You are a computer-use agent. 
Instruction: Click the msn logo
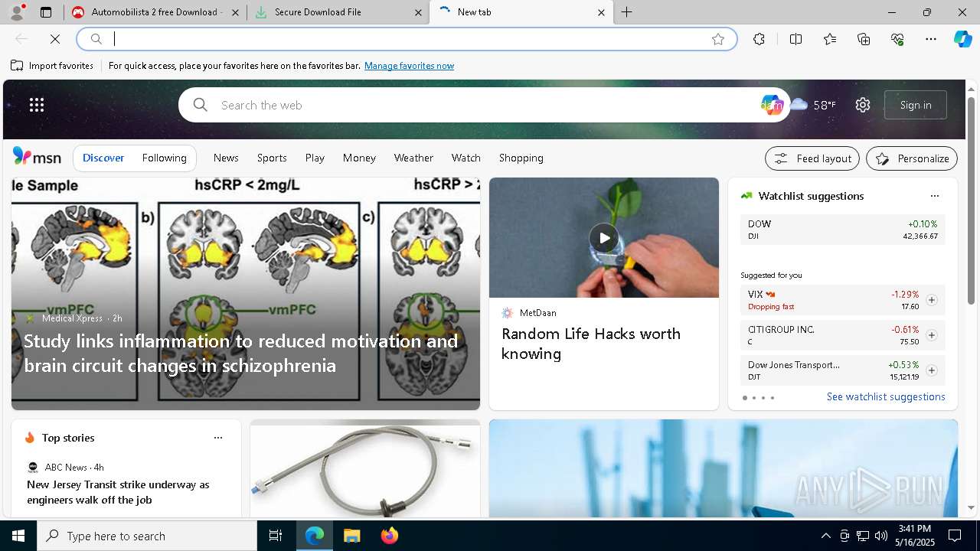pos(37,157)
